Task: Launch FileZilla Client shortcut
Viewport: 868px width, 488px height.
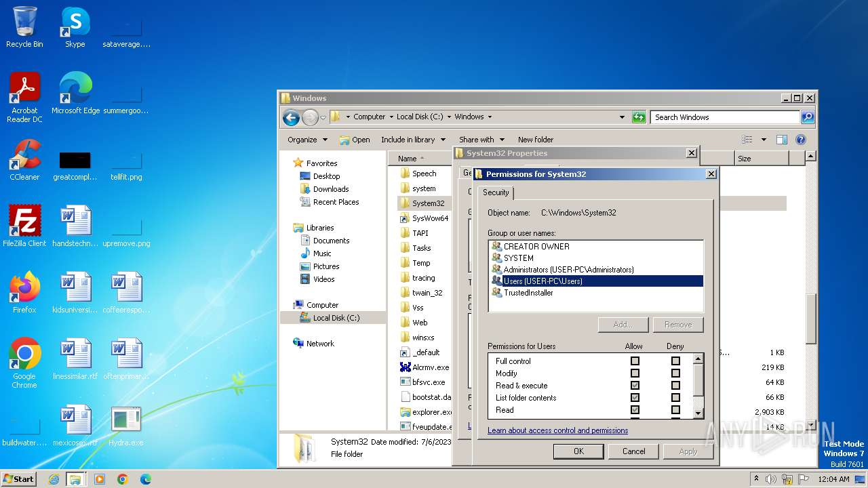Action: [x=24, y=226]
